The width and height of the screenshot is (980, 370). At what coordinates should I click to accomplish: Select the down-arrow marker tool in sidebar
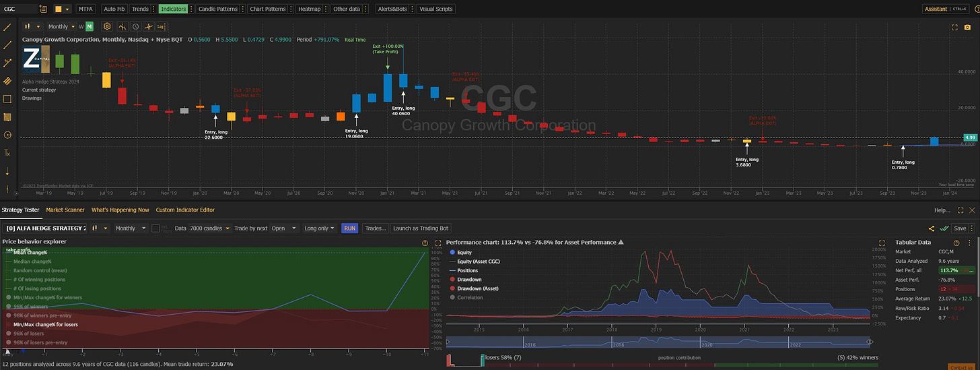(x=7, y=171)
